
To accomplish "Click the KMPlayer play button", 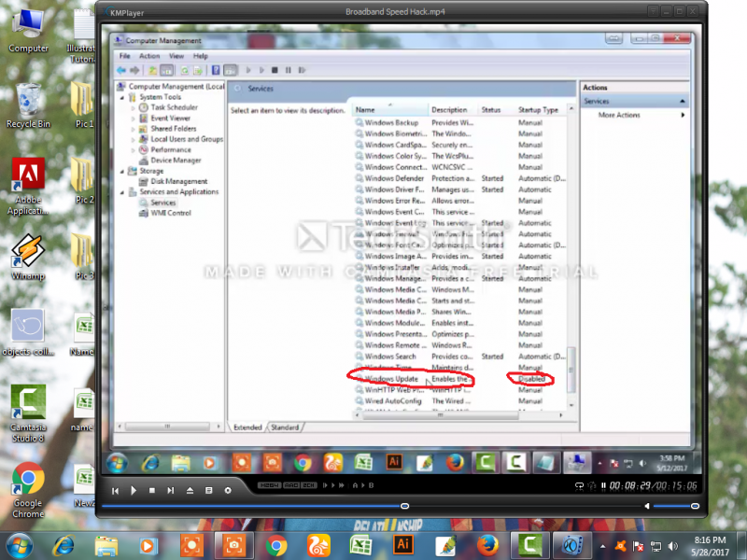I will (134, 490).
